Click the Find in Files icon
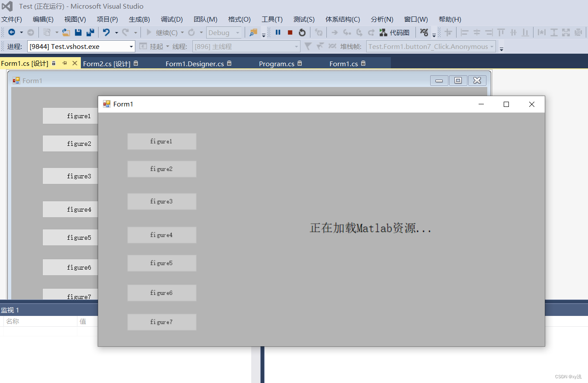588x383 pixels. point(253,32)
